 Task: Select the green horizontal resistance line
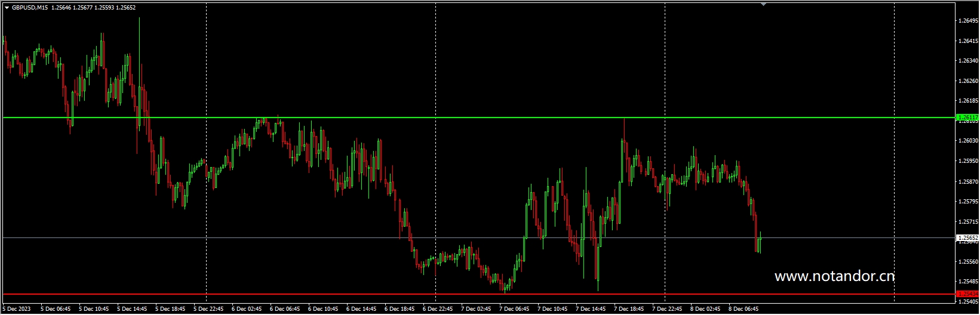479,118
